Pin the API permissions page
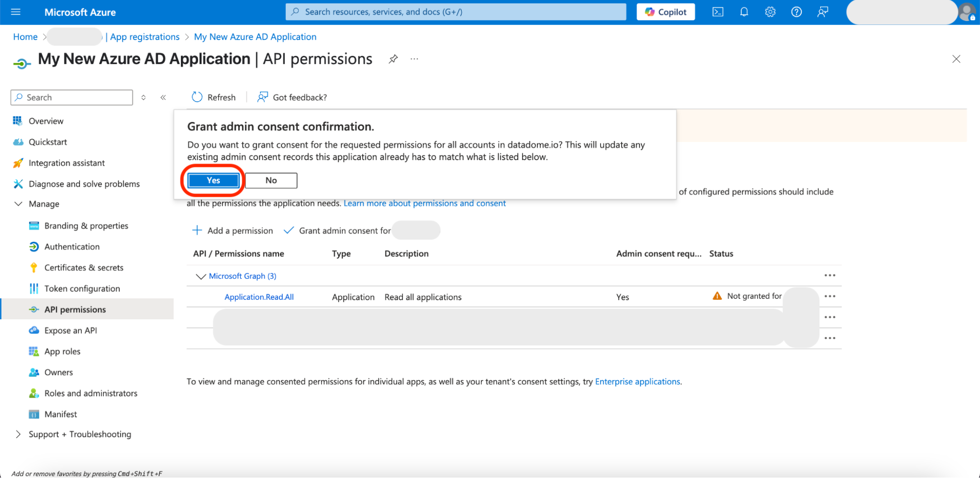980x478 pixels. (393, 59)
